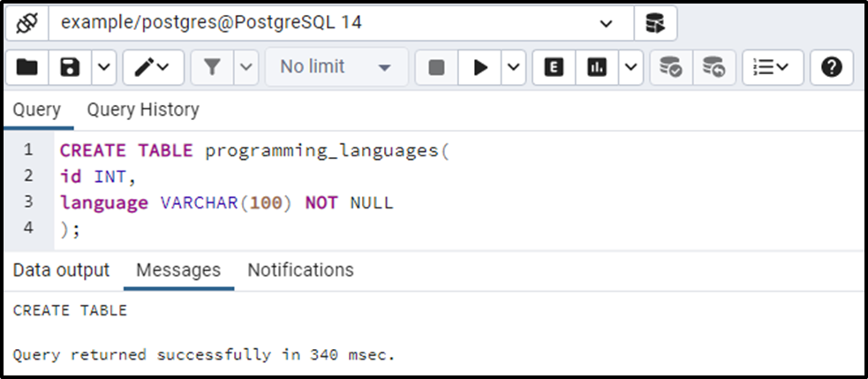Click the Commit database icon
The image size is (868, 379).
[x=671, y=68]
